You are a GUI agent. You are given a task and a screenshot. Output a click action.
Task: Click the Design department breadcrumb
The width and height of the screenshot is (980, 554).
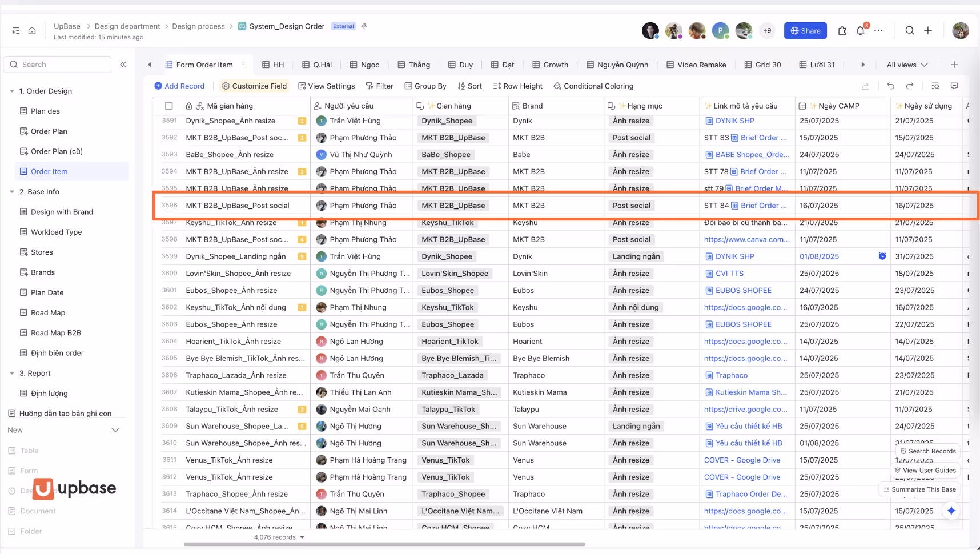tap(127, 26)
